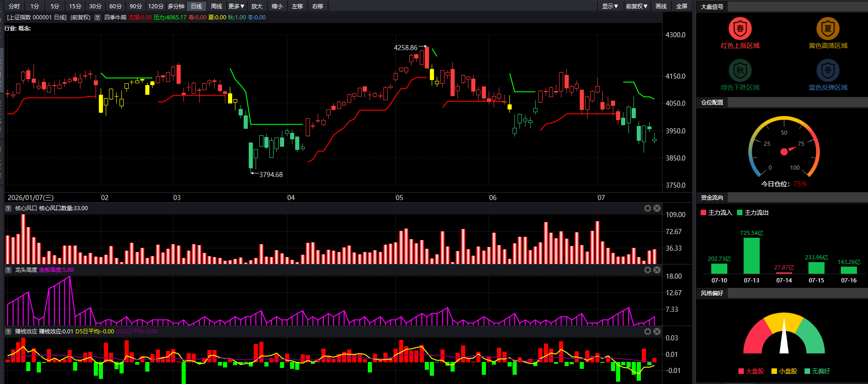The width and height of the screenshot is (868, 384).
Task: Click the 07-16 fund flow bar
Action: click(849, 270)
